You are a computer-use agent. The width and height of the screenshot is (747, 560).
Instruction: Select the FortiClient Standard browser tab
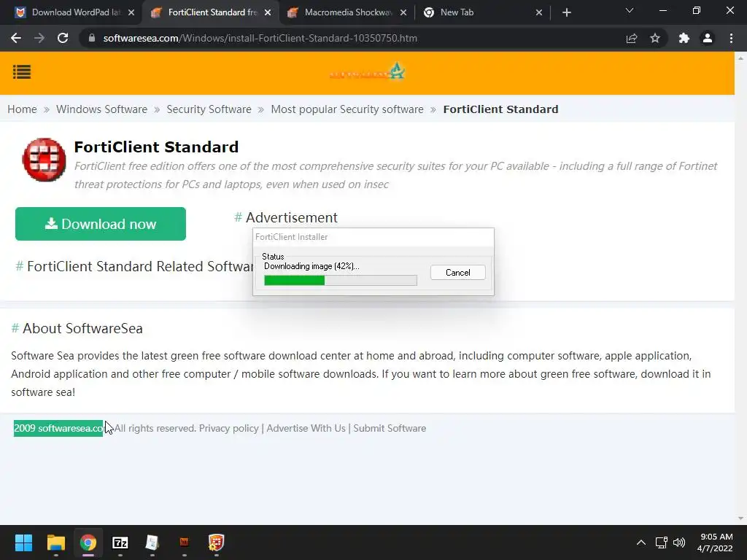(x=209, y=12)
